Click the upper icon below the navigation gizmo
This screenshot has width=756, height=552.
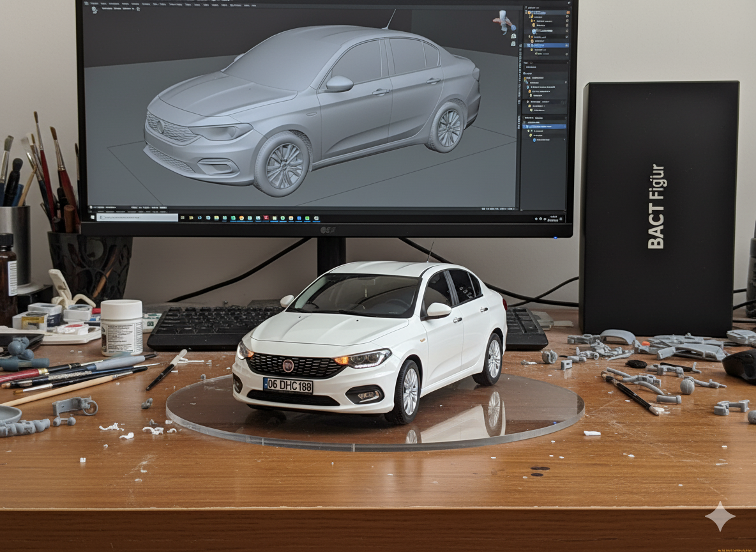click(x=513, y=36)
